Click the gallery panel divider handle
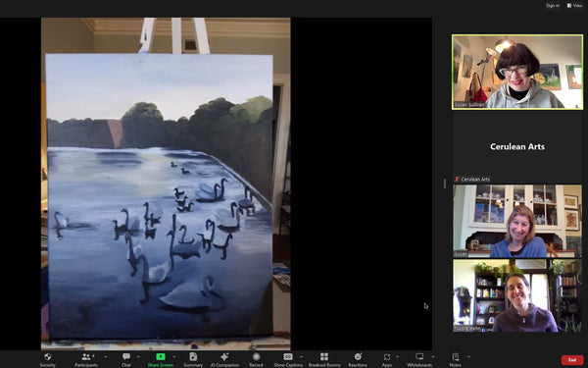The image size is (588, 368). (x=445, y=184)
